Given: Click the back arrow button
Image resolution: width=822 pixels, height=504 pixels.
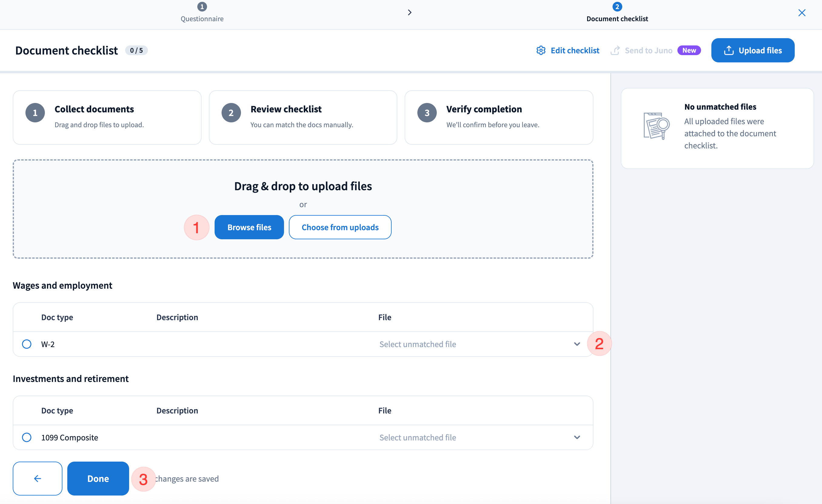Looking at the screenshot, I should [37, 478].
